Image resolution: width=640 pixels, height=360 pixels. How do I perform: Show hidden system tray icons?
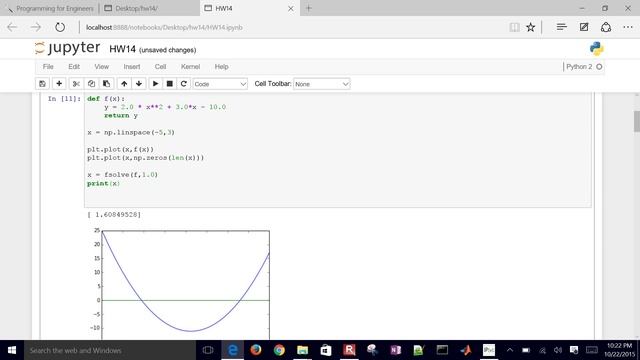click(x=510, y=350)
